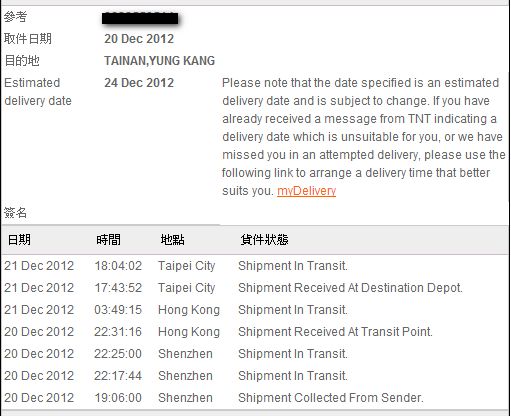Viewport: 511px width, 416px height.
Task: Select the 22:17:44 Shenzhen row
Action: [x=255, y=376]
